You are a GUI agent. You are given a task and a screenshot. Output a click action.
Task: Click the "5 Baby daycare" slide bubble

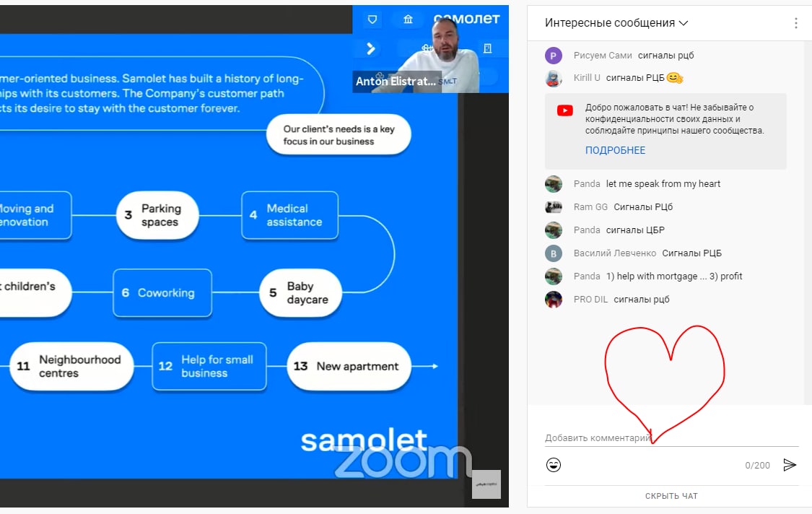(300, 293)
